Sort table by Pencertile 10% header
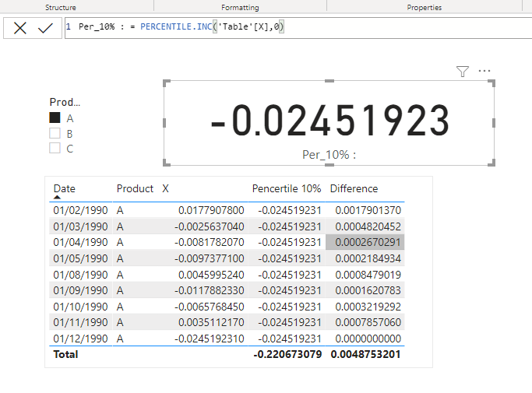The height and width of the screenshot is (393, 532). 287,188
